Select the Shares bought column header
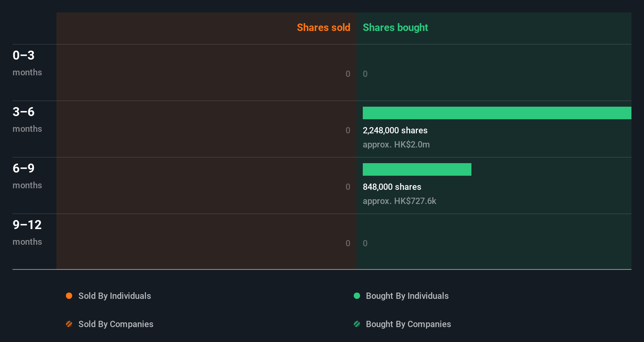Screen dimensions: 644x342 395,27
